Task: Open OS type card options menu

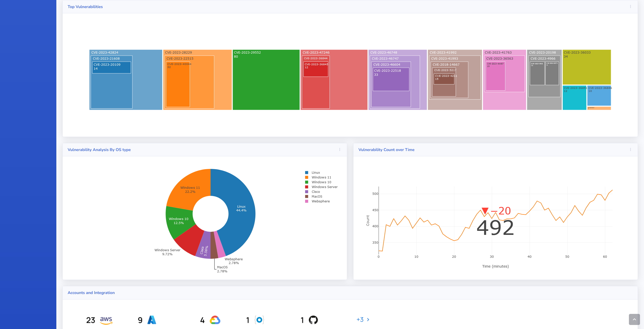Action: point(340,150)
